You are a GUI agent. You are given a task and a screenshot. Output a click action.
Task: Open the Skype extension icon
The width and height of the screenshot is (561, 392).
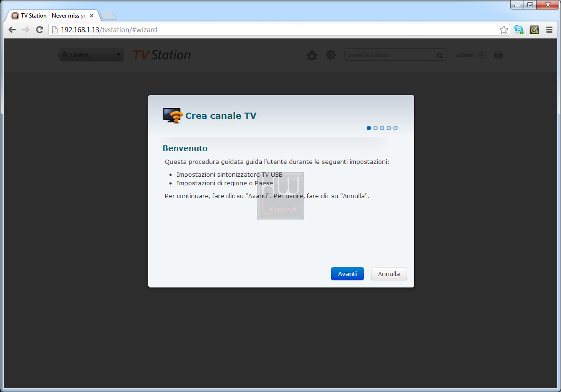[519, 30]
